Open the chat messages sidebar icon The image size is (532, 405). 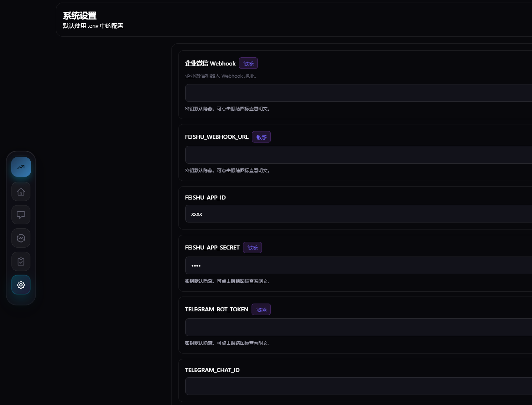pos(21,215)
